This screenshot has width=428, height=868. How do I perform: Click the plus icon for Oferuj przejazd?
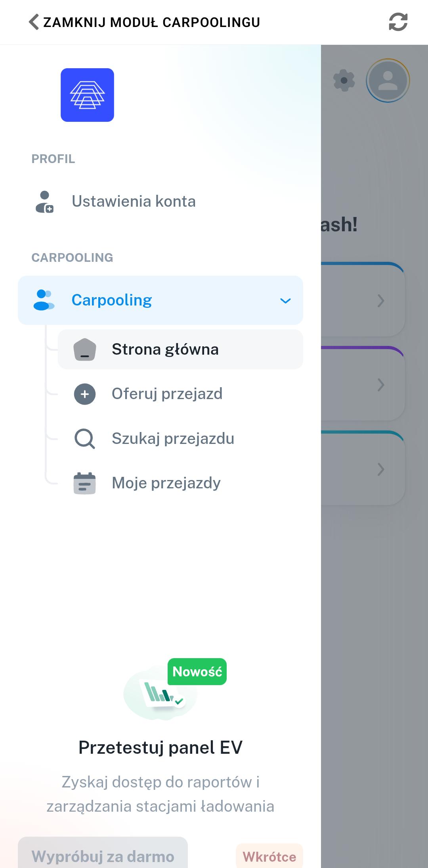[x=85, y=394]
